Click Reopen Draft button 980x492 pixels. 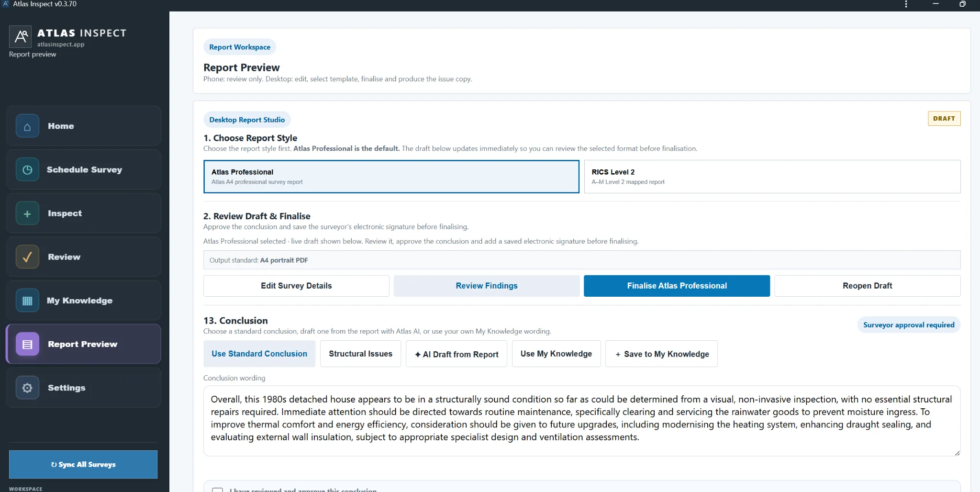click(868, 286)
